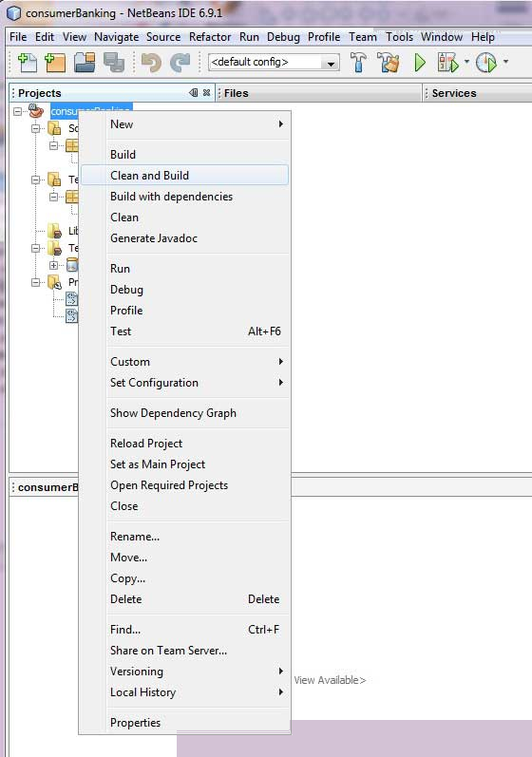Choose Open Required Projects
The height and width of the screenshot is (757, 532).
tap(185, 485)
